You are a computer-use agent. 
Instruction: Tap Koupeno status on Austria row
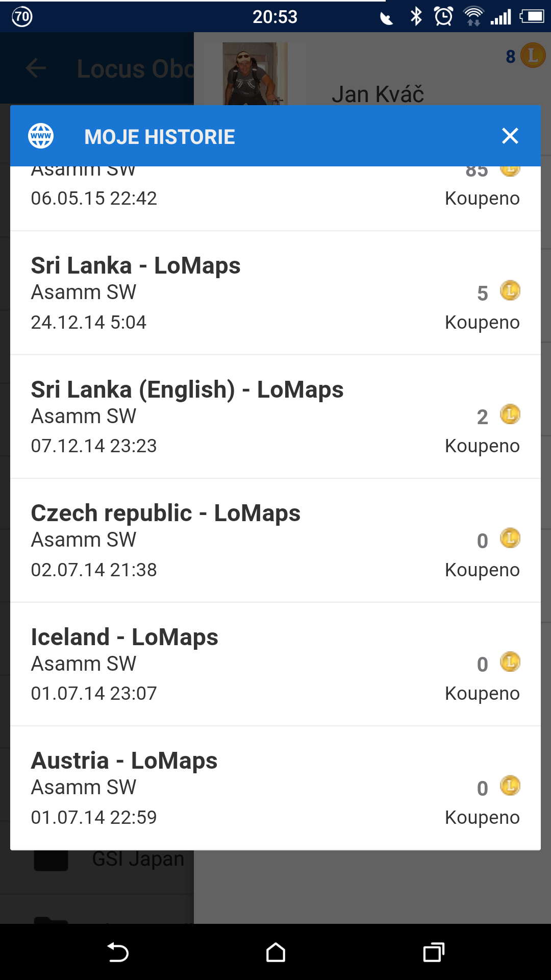point(482,818)
